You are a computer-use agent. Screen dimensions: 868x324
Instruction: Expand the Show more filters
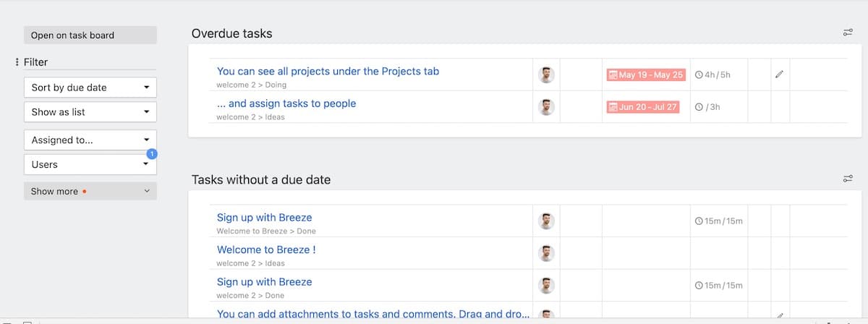[90, 191]
